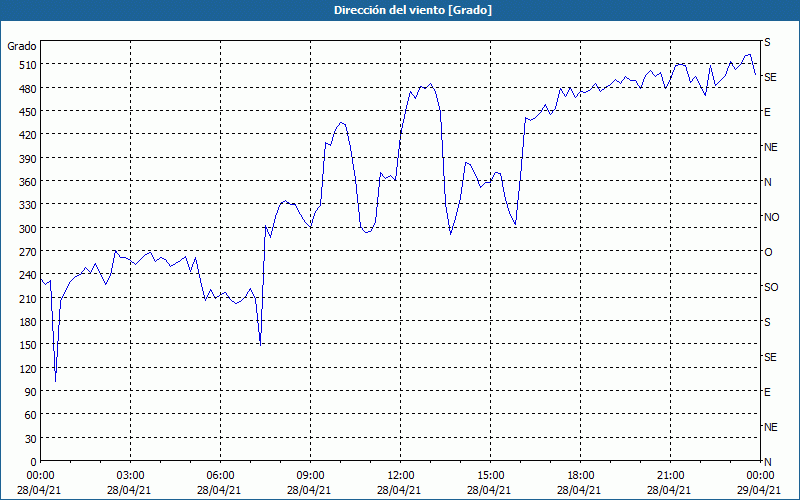
Task: Pick the 420 value on the degree axis
Action: click(x=29, y=135)
